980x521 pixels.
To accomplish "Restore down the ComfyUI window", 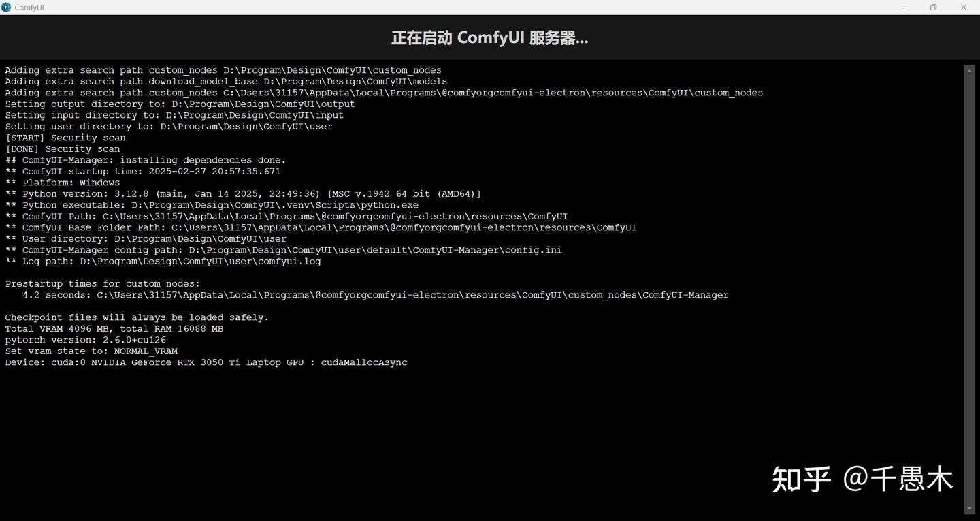I will coord(934,7).
